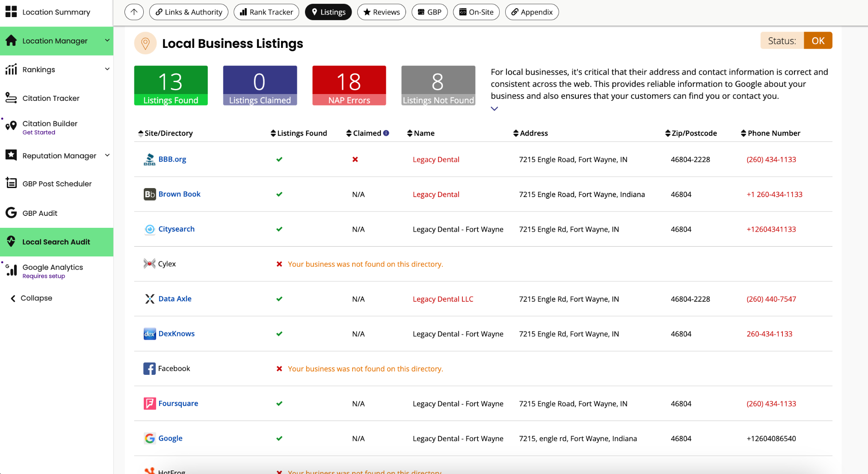The height and width of the screenshot is (474, 868).
Task: Switch to On-Site tab
Action: point(476,12)
